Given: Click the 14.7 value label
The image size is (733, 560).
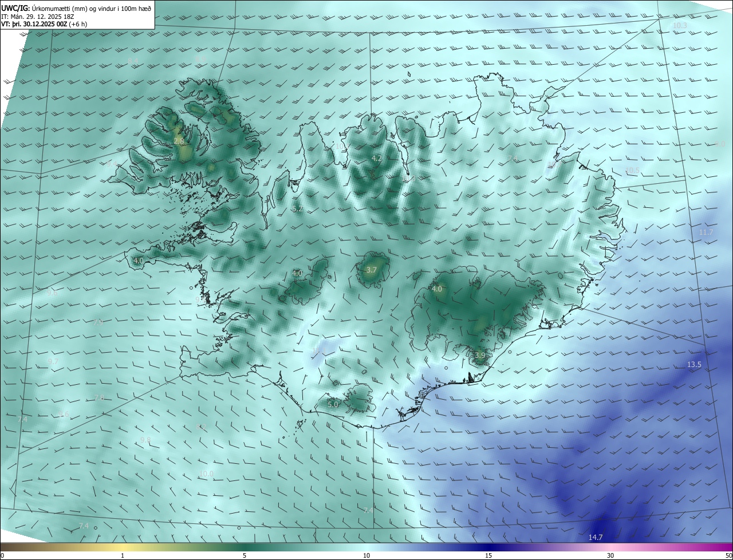Looking at the screenshot, I should pos(596,537).
